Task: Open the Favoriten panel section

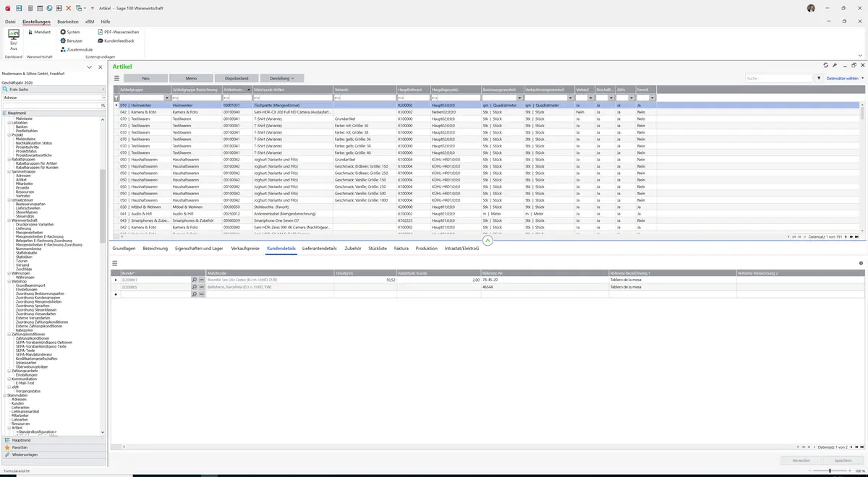Action: coord(53,447)
